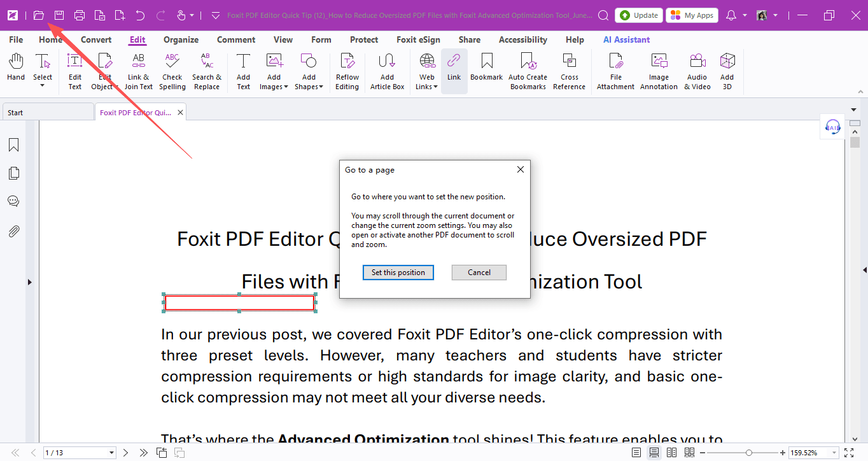The width and height of the screenshot is (868, 461).
Task: Add a File Attachment
Action: coord(615,71)
